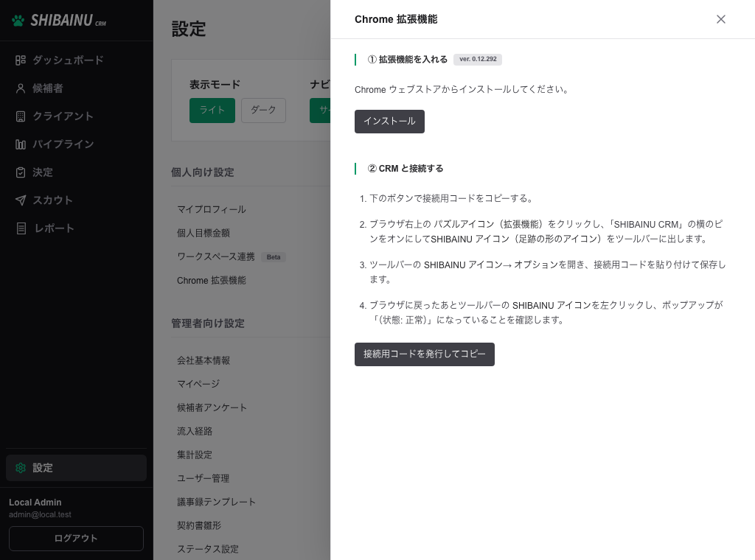Image resolution: width=755 pixels, height=560 pixels.
Task: Open ステータス設定 link
Action: coord(207,549)
